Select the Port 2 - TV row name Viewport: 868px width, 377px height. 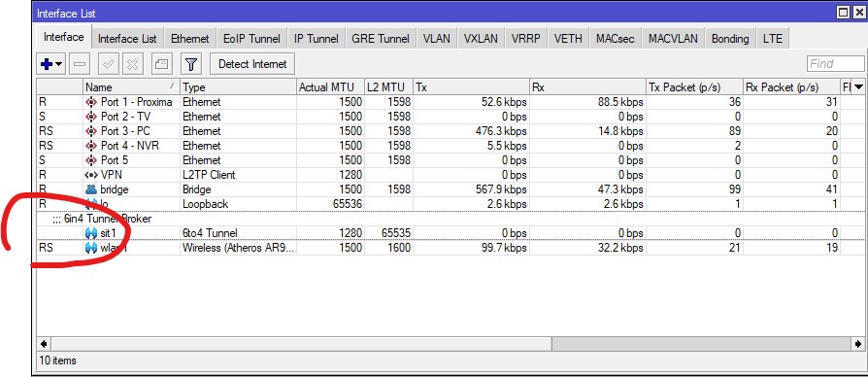coord(125,117)
